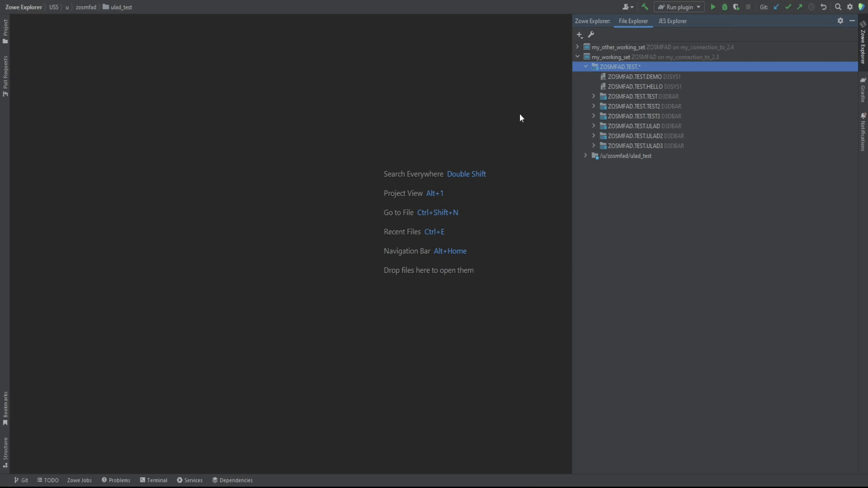Run the plugin using the green play icon
Viewport: 868px width, 488px height.
[713, 7]
